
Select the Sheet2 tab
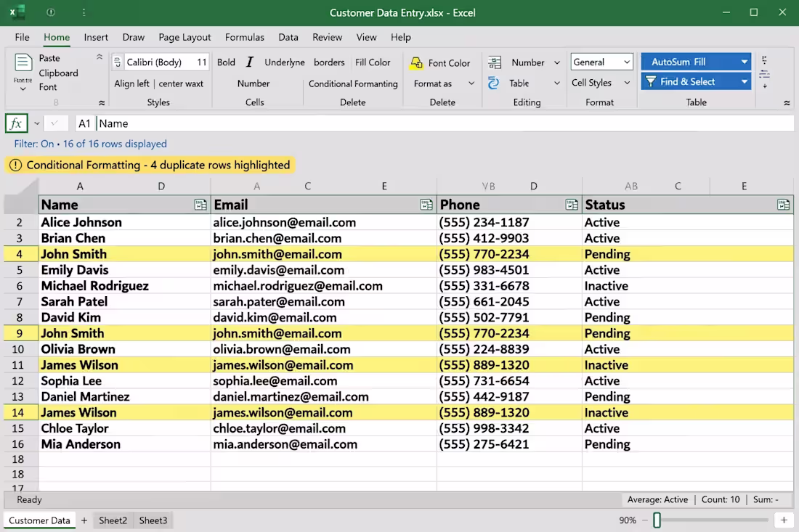click(113, 520)
